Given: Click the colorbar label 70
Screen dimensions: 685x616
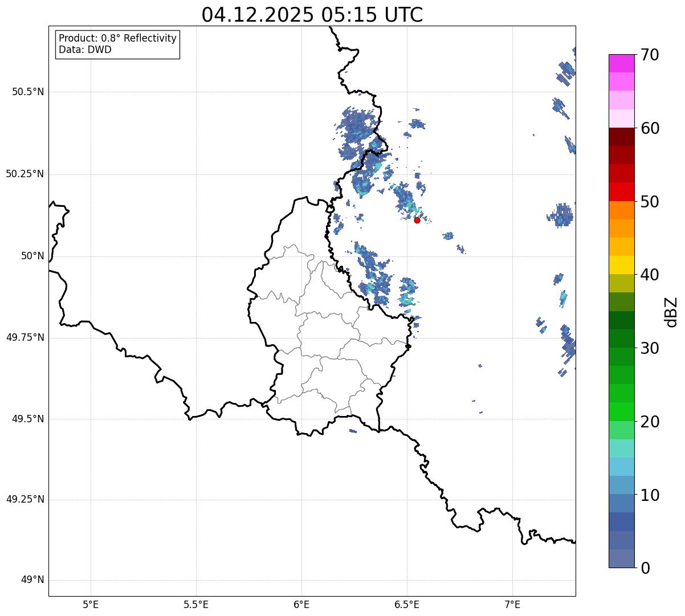Looking at the screenshot, I should pos(650,55).
